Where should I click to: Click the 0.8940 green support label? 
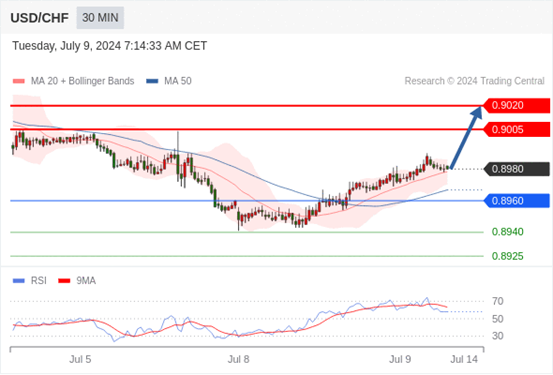pos(508,232)
